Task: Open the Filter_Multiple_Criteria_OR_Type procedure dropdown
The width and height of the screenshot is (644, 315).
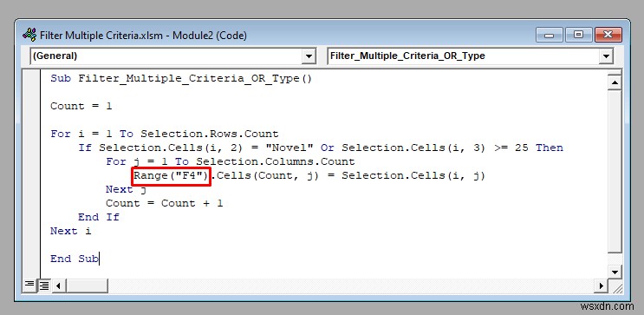Action: click(x=606, y=56)
